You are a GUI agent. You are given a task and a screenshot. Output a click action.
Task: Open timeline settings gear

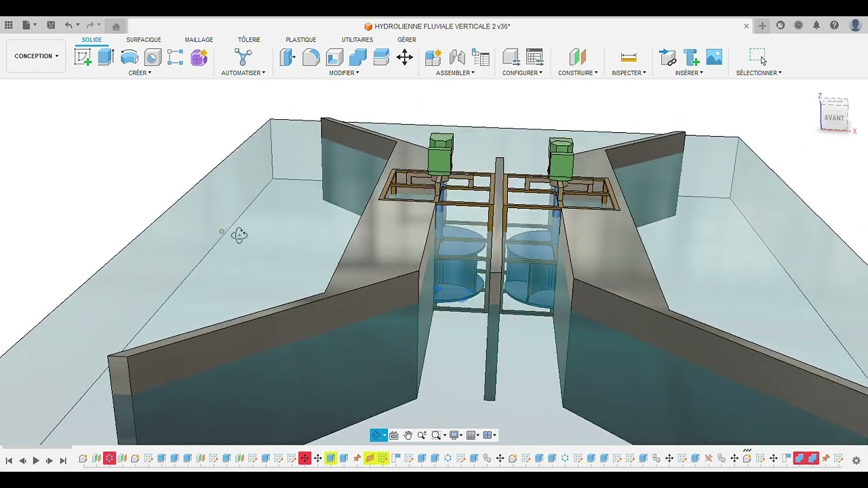point(856,460)
